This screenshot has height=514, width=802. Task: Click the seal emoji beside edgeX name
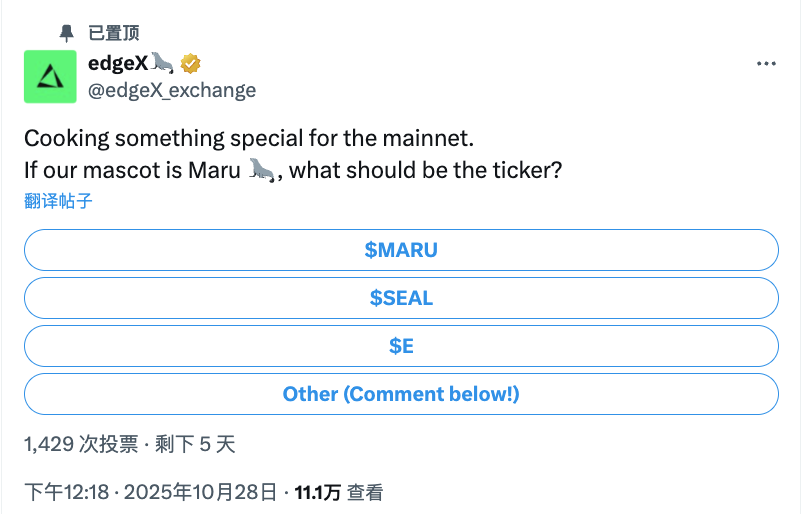pyautogui.click(x=163, y=64)
